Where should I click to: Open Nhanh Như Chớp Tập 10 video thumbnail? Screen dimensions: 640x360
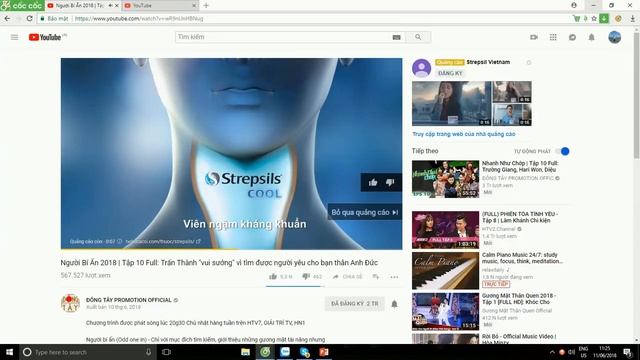click(445, 179)
